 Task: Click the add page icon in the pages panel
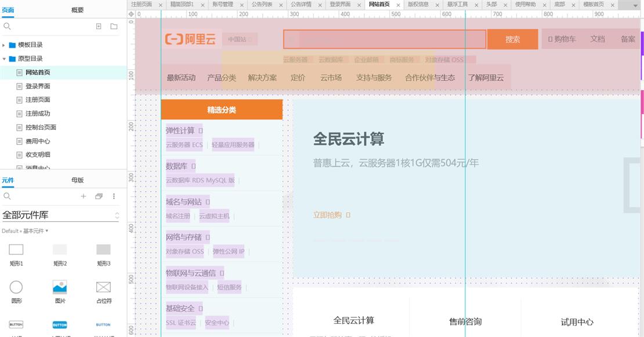(x=99, y=26)
